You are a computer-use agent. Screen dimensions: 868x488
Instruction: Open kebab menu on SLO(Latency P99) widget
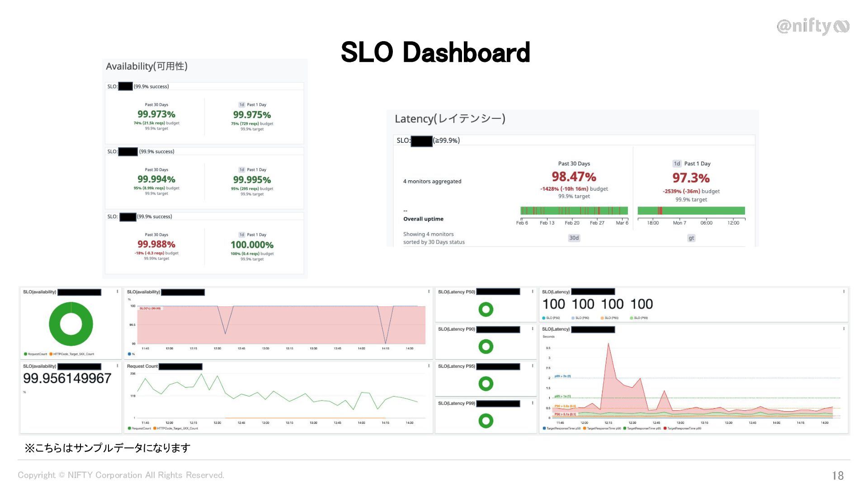pos(533,403)
